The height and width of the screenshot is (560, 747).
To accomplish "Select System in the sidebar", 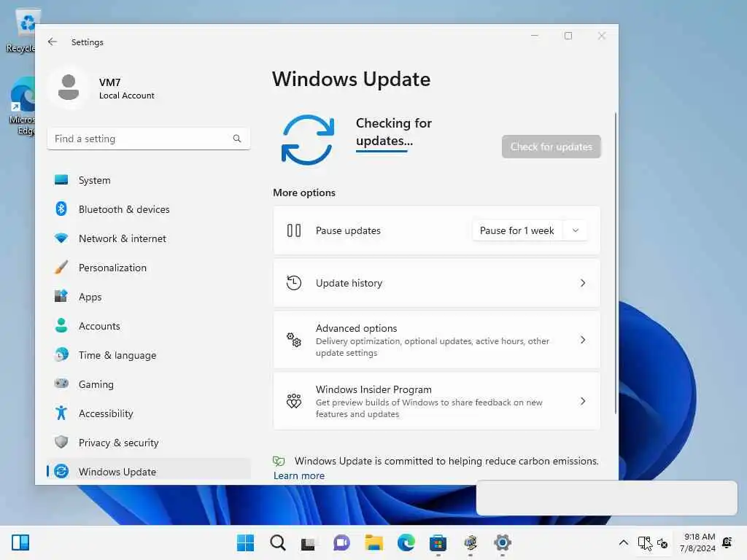I will coord(149,180).
